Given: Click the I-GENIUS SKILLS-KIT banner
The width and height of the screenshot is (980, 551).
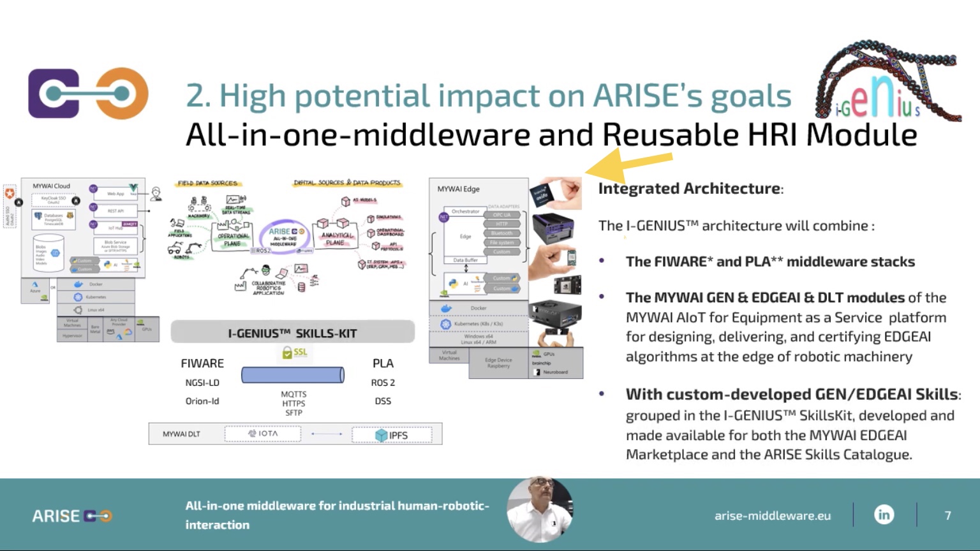Looking at the screenshot, I should pyautogui.click(x=292, y=333).
